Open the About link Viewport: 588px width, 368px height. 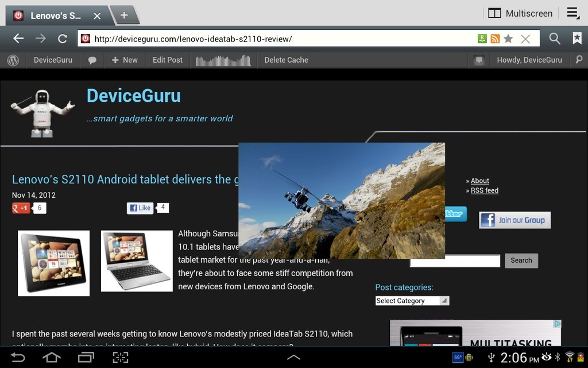[x=479, y=181]
